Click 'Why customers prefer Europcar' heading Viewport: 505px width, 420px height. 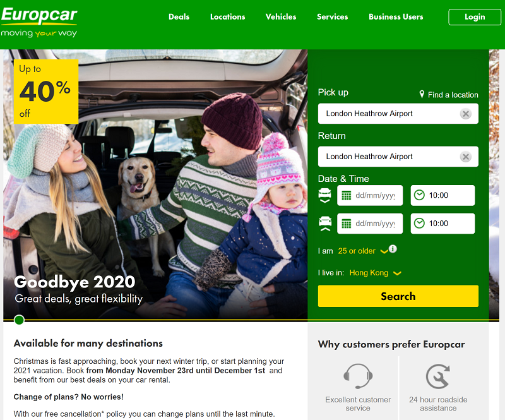[391, 344]
